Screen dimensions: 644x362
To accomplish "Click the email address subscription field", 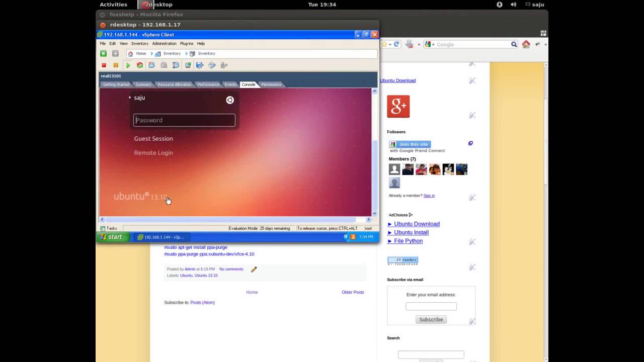I will pyautogui.click(x=431, y=306).
